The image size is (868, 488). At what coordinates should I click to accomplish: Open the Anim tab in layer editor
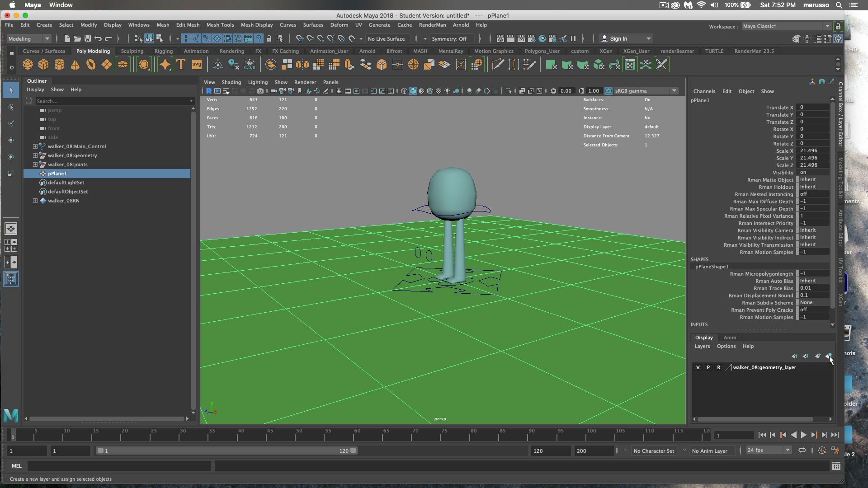tap(729, 338)
